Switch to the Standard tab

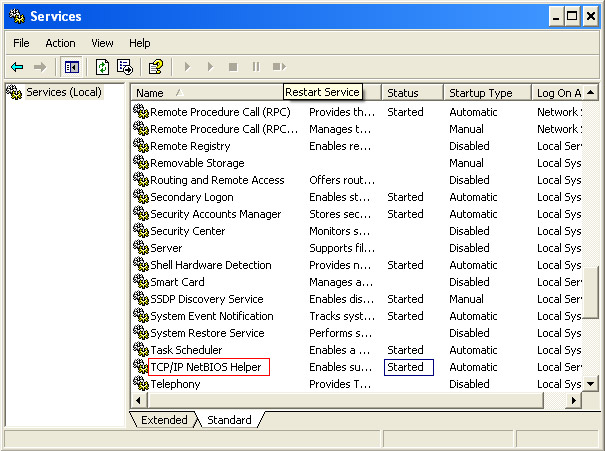point(229,420)
